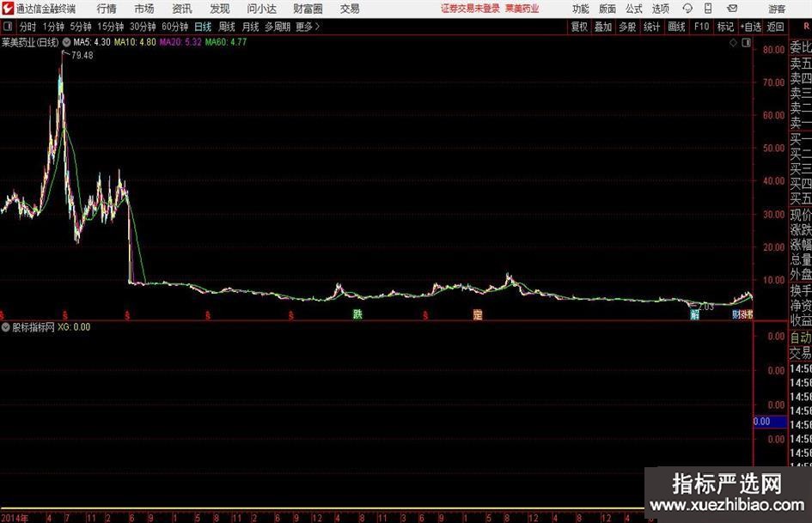Open the F10 company info

[701, 27]
